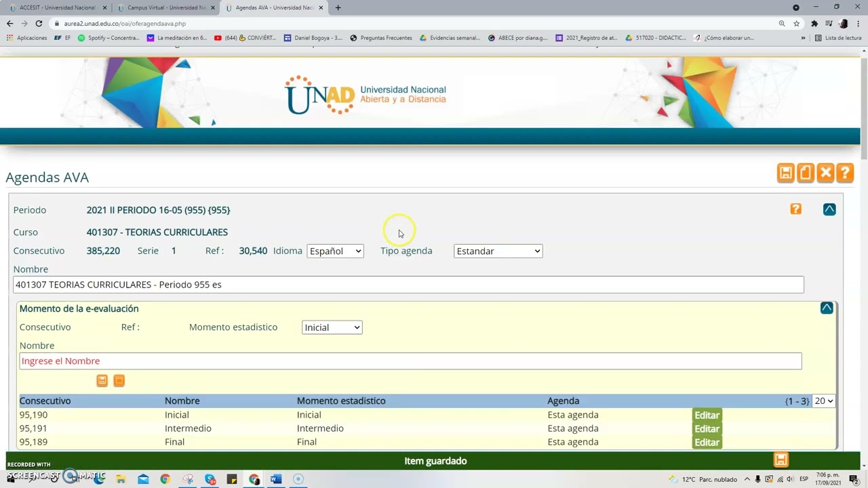Screen dimensions: 868x488
Task: Go back with the browser back arrow
Action: 9,23
